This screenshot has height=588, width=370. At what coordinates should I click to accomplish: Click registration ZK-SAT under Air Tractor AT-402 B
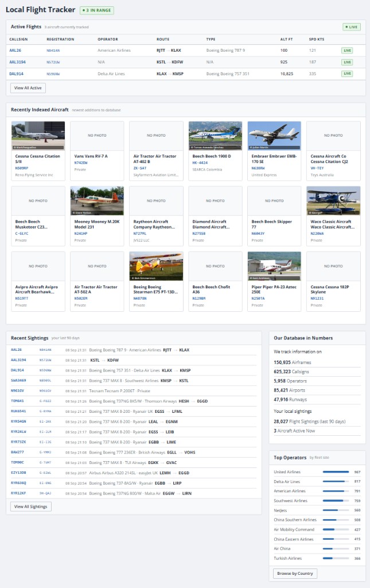tap(140, 168)
